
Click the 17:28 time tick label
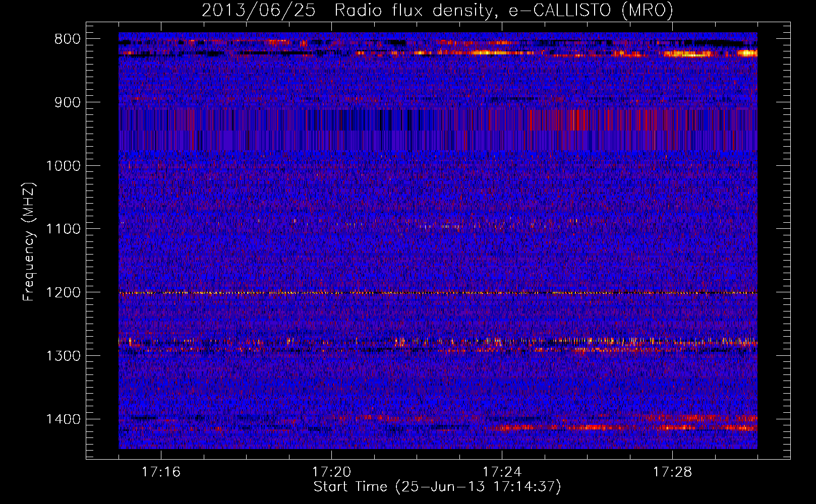(672, 472)
